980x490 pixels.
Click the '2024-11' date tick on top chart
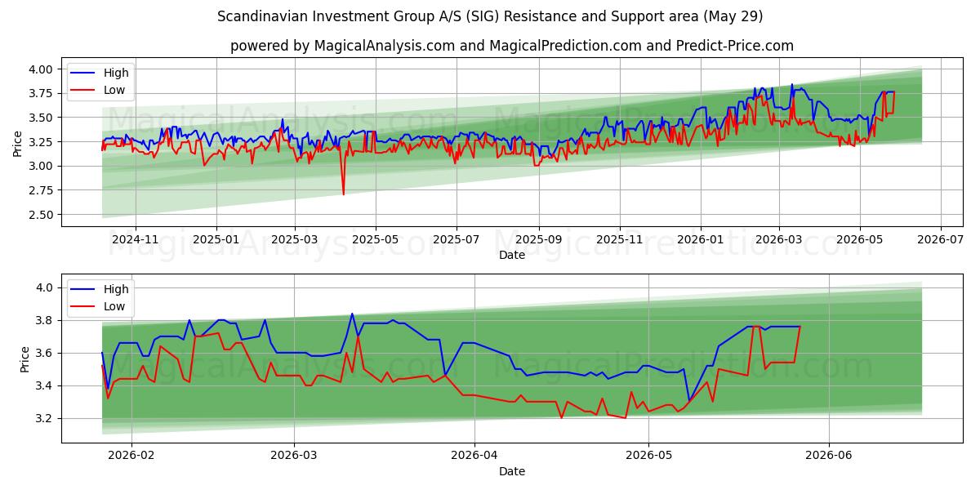135,241
